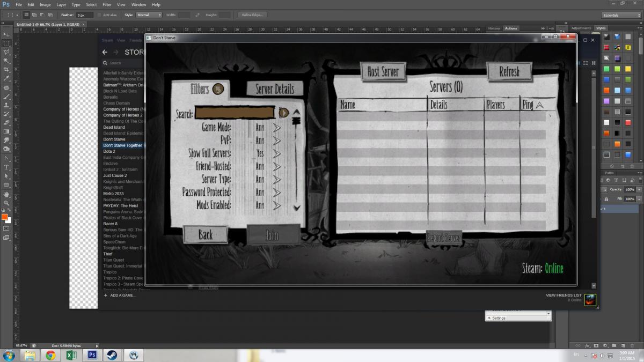Open the Essentials workspace dropdown
The image size is (644, 362).
pos(621,15)
